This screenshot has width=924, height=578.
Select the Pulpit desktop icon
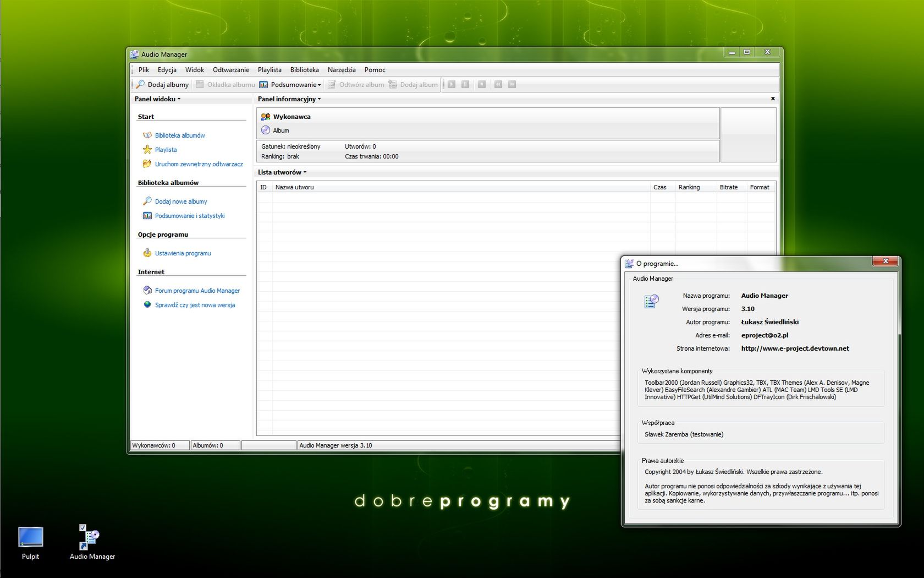30,543
